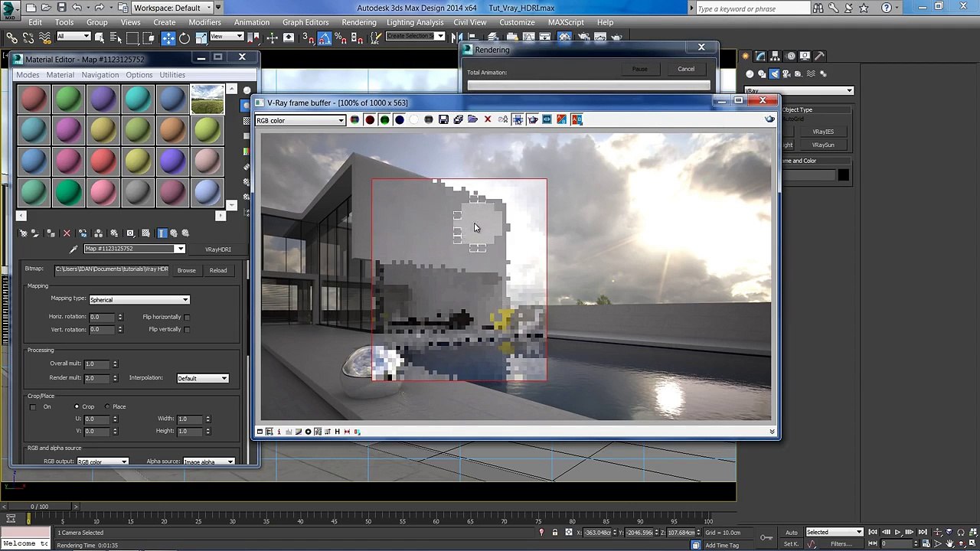Viewport: 980px width, 551px height.
Task: Click the delete red X icon in Material Editor toolbar
Action: [x=67, y=233]
